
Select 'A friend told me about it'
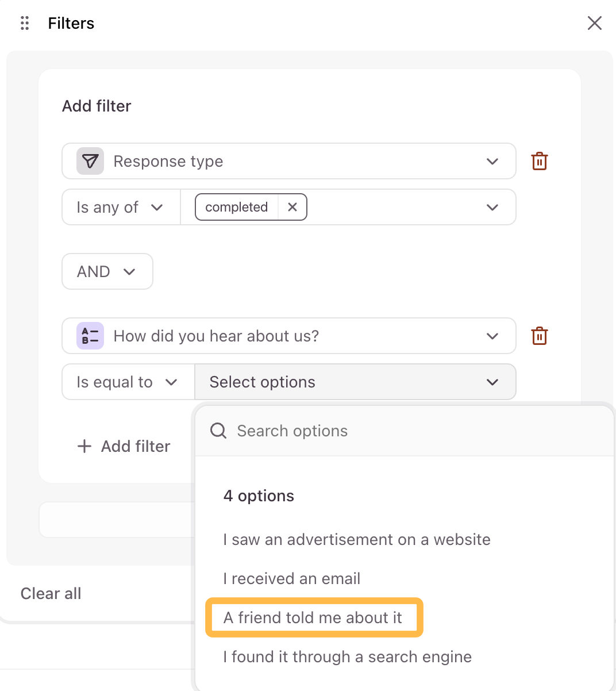[313, 617]
